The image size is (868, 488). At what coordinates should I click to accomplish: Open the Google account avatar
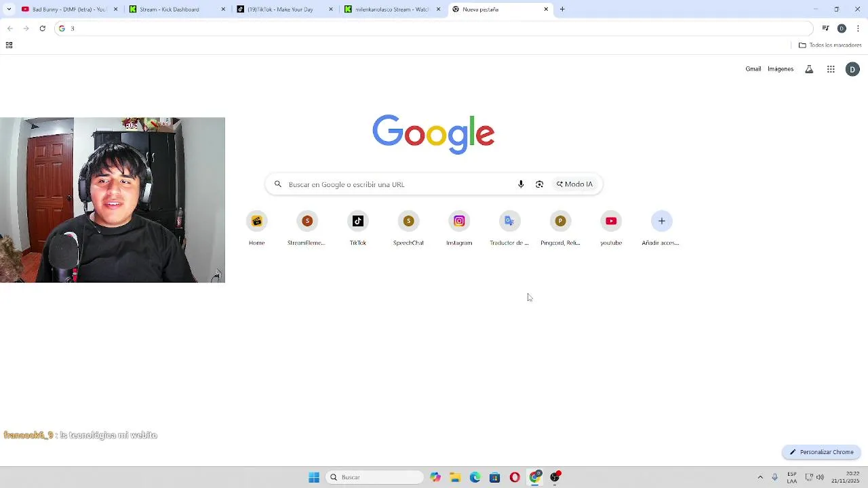852,69
